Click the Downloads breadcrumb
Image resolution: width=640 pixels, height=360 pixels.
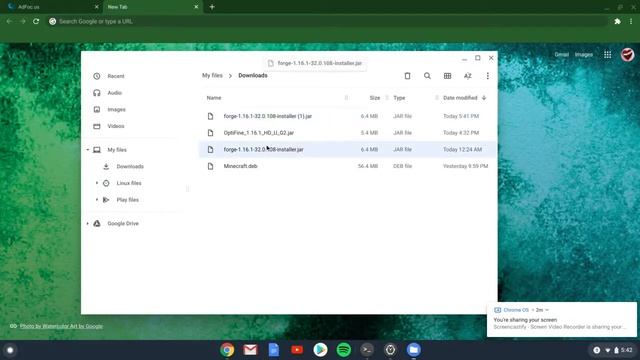pyautogui.click(x=253, y=76)
